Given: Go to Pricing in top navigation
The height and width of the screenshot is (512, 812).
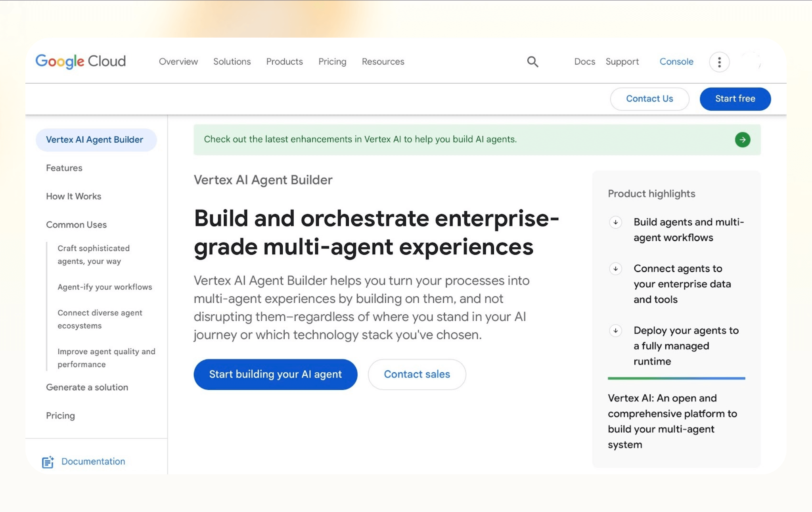Looking at the screenshot, I should [332, 62].
